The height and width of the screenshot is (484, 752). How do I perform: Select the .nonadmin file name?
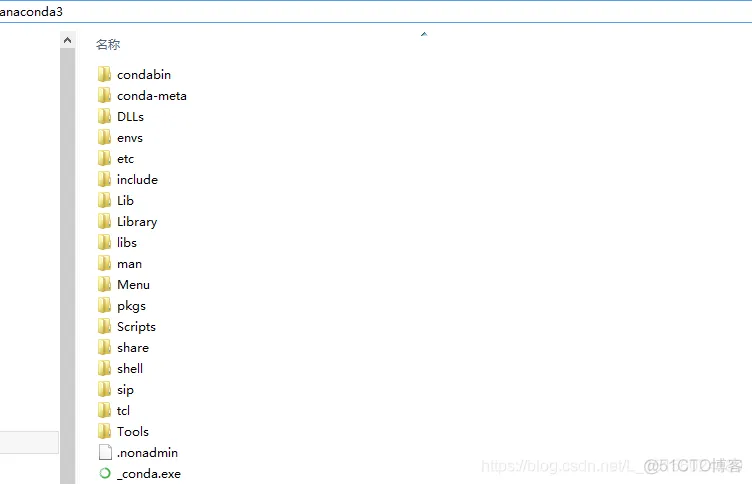click(147, 453)
